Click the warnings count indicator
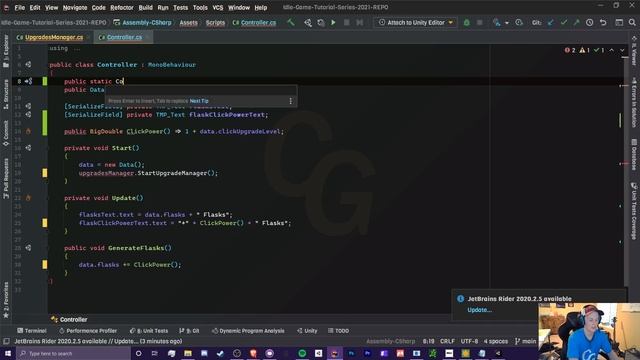Image resolution: width=640 pixels, height=360 pixels. [584, 50]
